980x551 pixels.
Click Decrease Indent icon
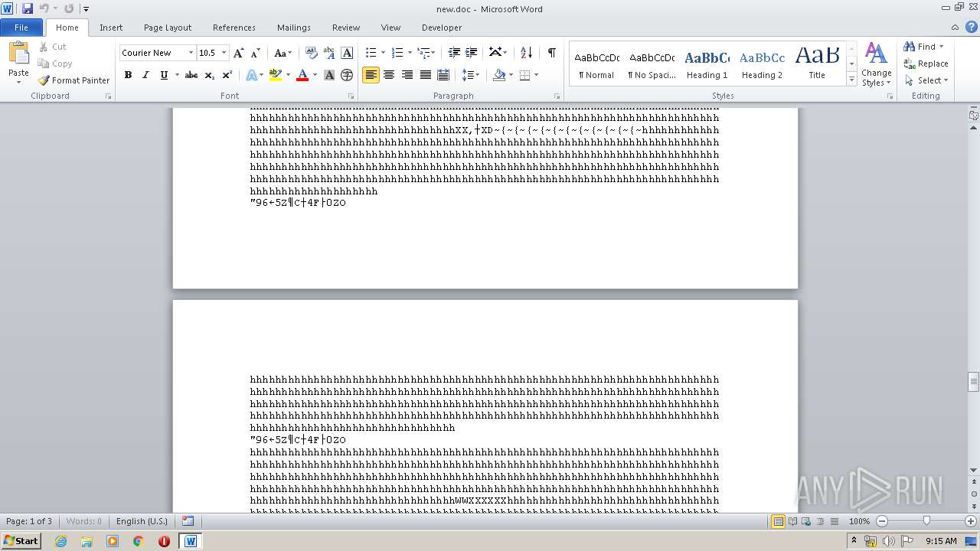pos(454,53)
